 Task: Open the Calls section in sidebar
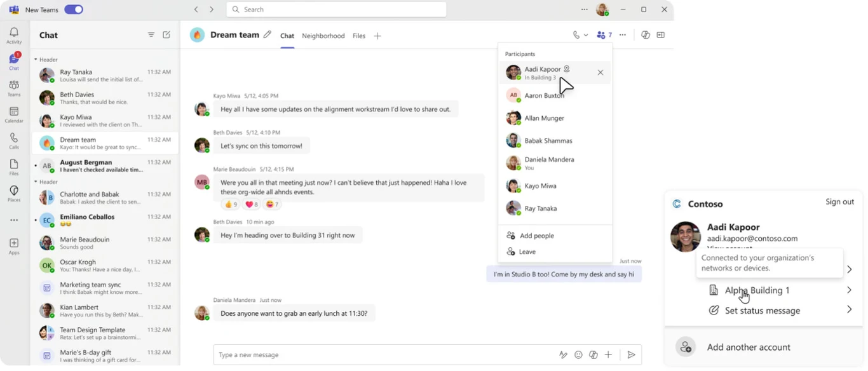[14, 141]
